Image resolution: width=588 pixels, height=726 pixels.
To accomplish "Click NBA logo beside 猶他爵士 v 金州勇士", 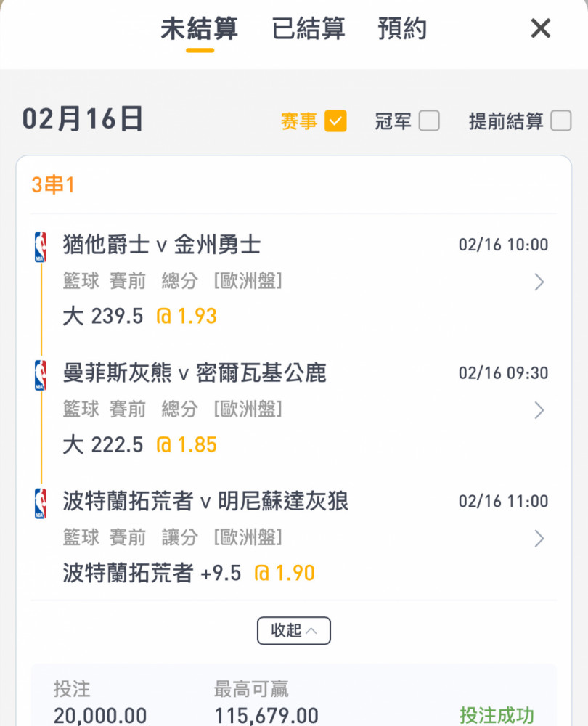I will coord(41,247).
